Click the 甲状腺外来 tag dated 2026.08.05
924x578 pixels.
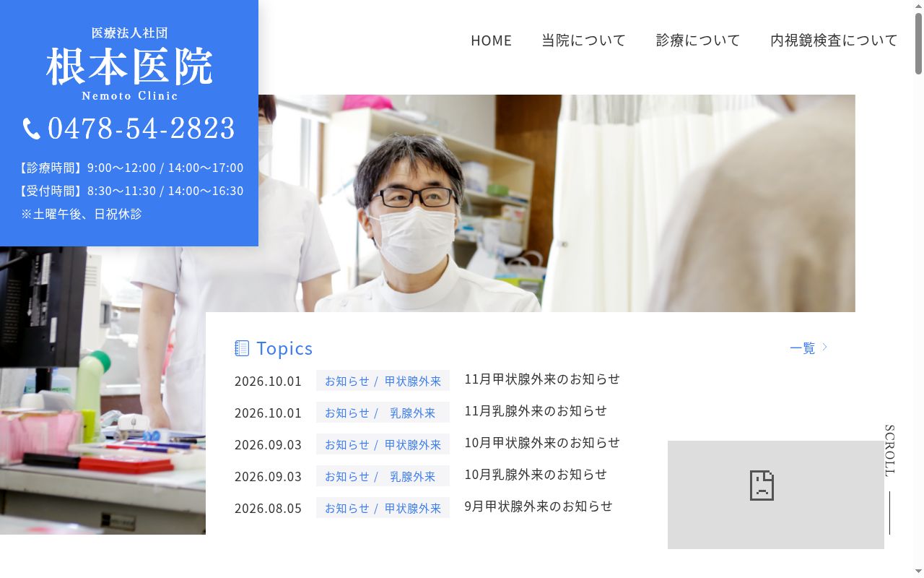coord(413,508)
